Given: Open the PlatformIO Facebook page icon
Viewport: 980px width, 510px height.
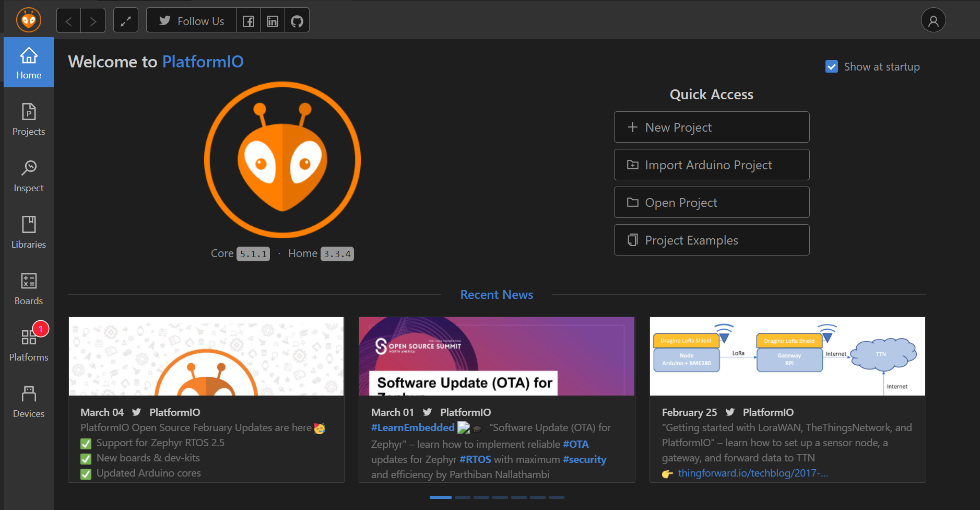Looking at the screenshot, I should point(249,21).
